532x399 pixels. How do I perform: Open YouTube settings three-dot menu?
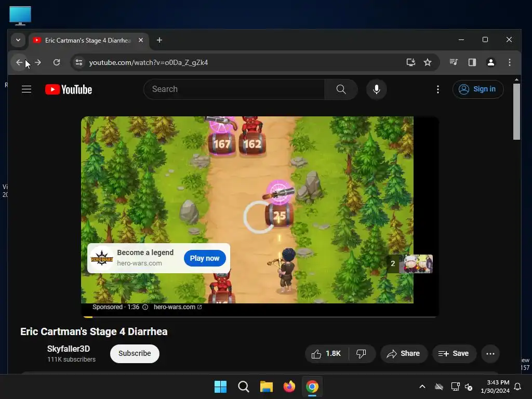click(x=438, y=89)
